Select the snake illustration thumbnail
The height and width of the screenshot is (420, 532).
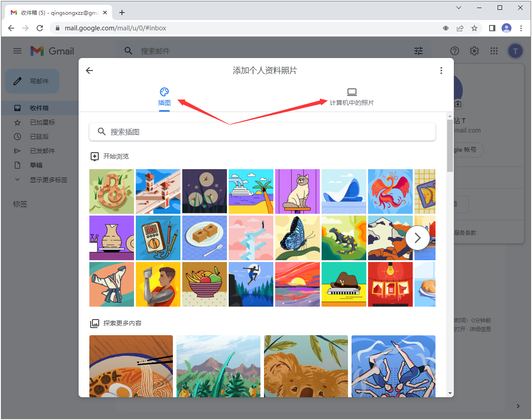click(112, 191)
